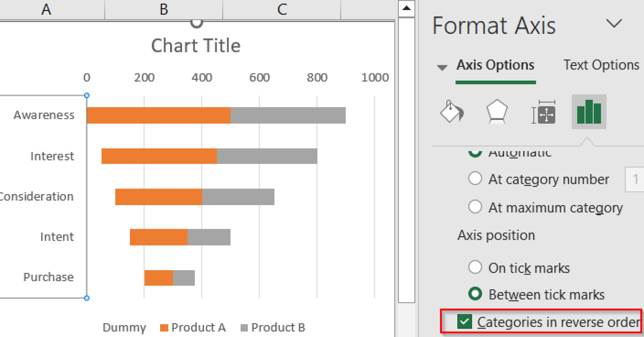Switch to the Text Options tab
The height and width of the screenshot is (337, 644).
click(600, 65)
